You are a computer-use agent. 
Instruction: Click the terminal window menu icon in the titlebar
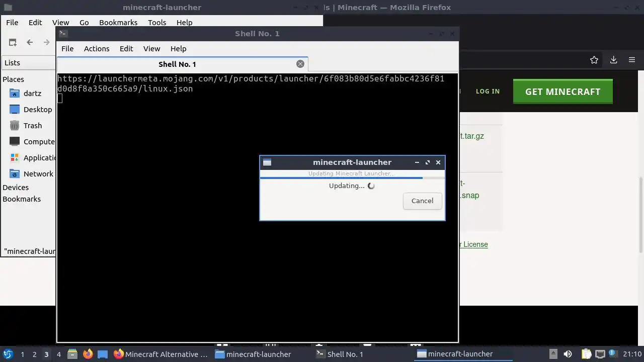point(63,34)
